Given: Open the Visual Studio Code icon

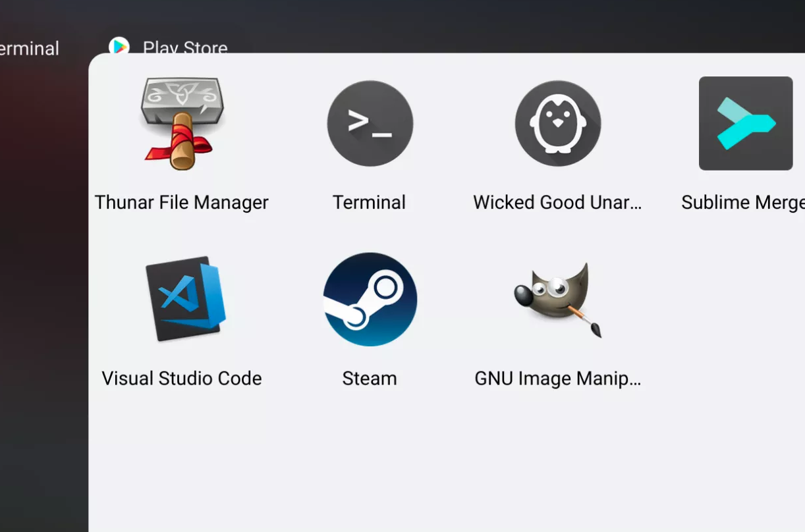Looking at the screenshot, I should [185, 299].
